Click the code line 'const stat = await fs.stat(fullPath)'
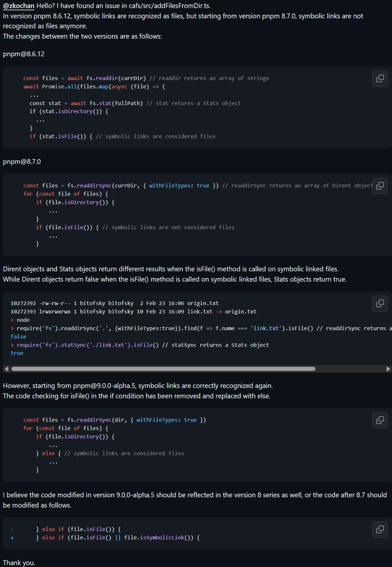This screenshot has width=392, height=567. (x=86, y=103)
